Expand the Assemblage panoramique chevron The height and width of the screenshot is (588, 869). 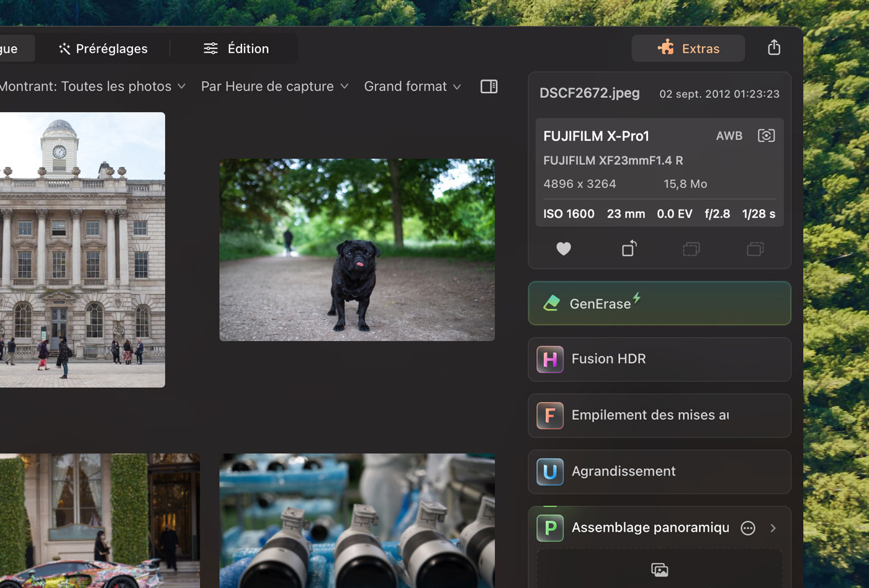tap(773, 528)
